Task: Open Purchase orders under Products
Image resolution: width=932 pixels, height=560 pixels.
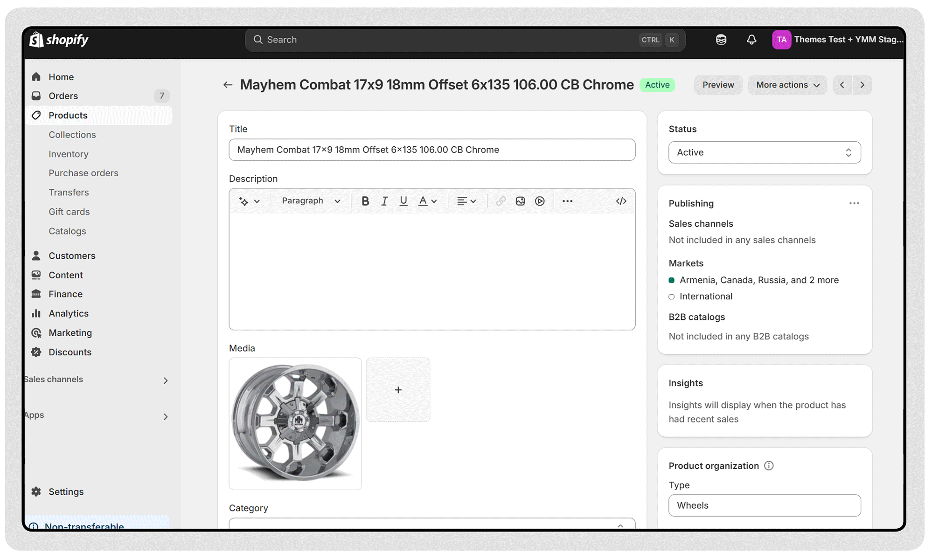Action: click(x=83, y=173)
